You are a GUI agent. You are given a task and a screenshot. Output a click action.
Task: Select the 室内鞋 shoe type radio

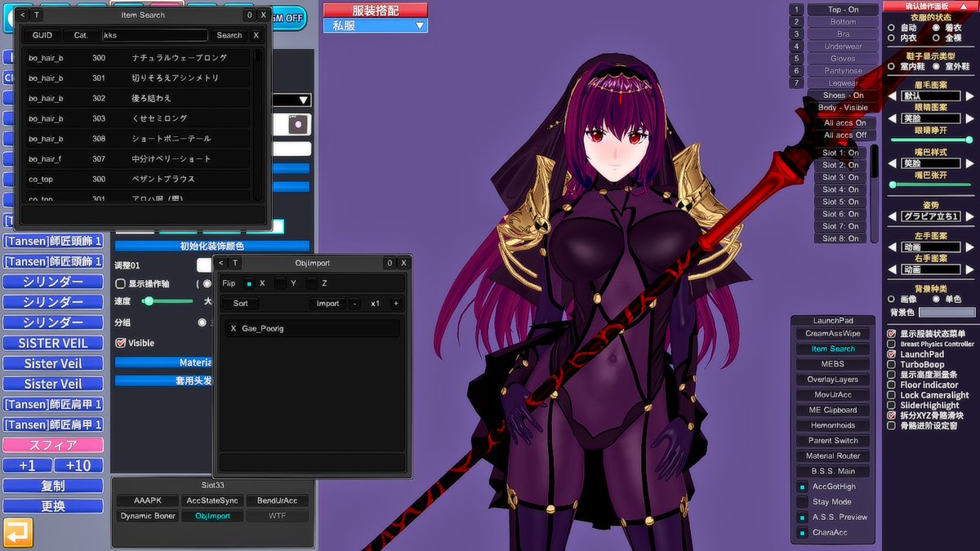[x=892, y=66]
